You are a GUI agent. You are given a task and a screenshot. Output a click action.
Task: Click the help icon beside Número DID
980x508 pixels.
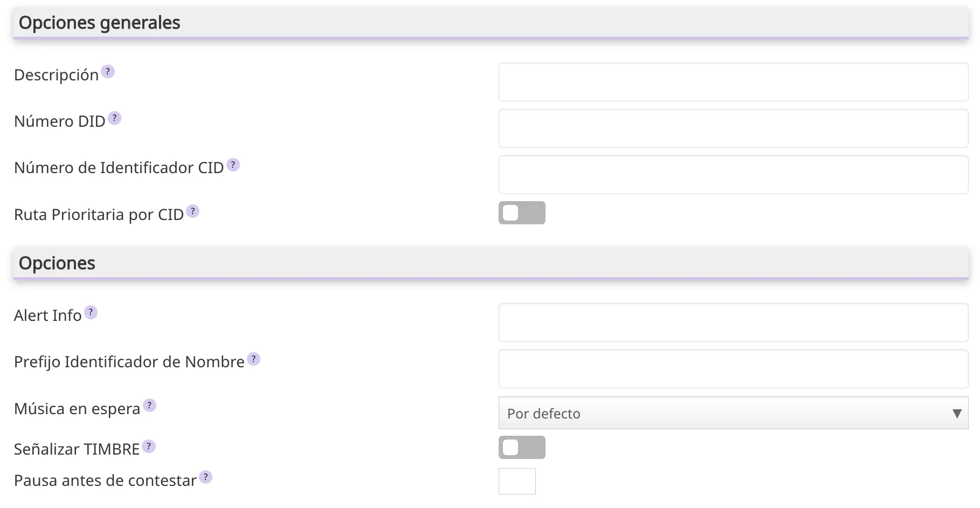[x=114, y=118]
